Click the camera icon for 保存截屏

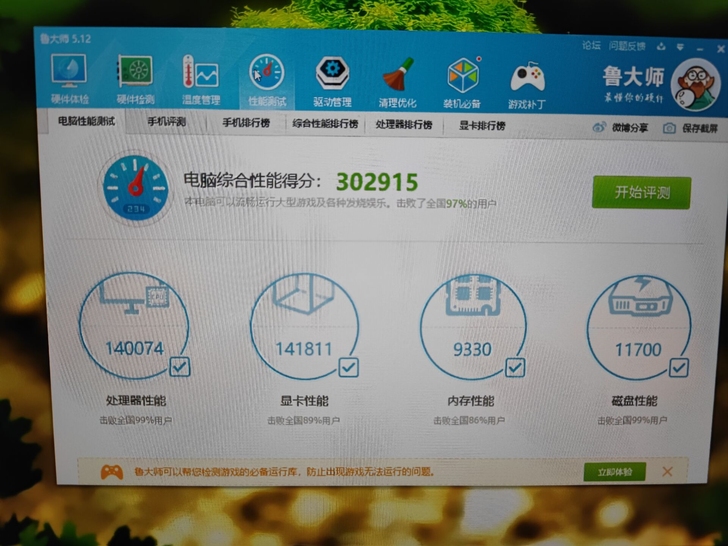pyautogui.click(x=669, y=128)
